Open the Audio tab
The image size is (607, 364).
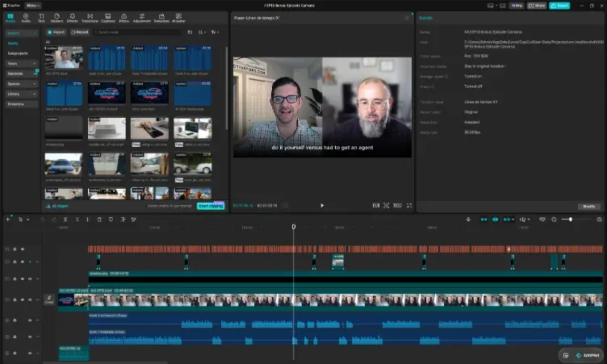click(26, 18)
